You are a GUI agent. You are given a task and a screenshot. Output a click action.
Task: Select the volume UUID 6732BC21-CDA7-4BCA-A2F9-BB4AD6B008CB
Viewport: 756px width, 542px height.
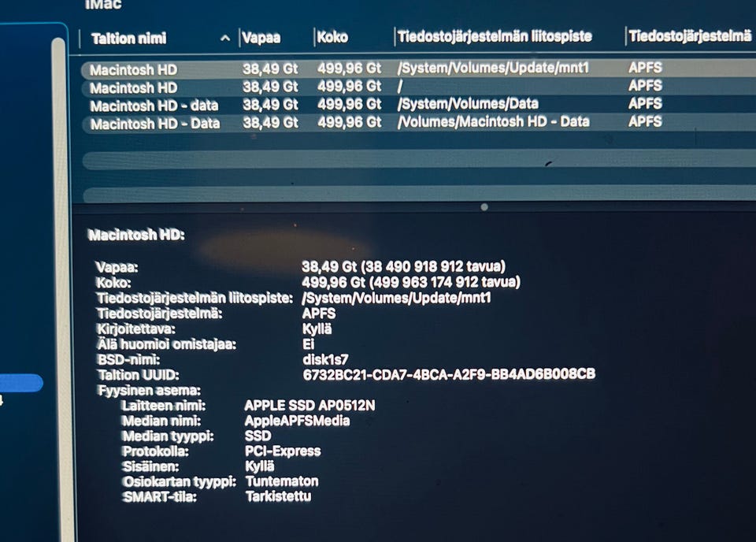point(449,374)
